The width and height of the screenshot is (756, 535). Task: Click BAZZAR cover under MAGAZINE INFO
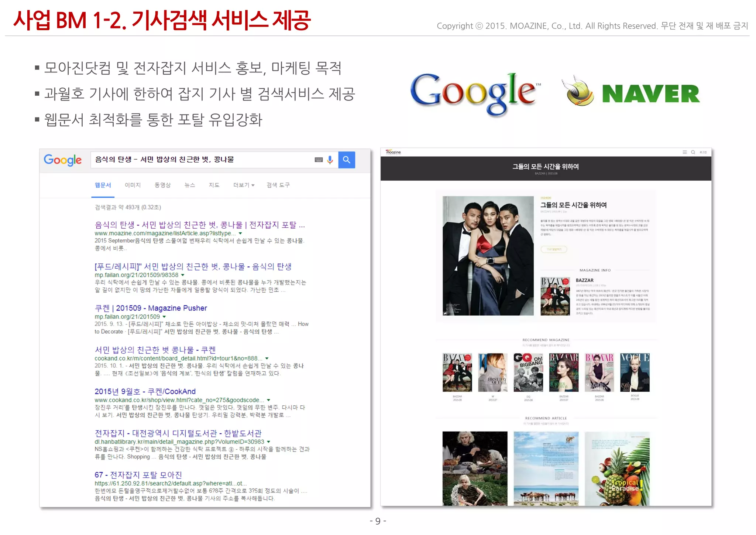pyautogui.click(x=555, y=296)
